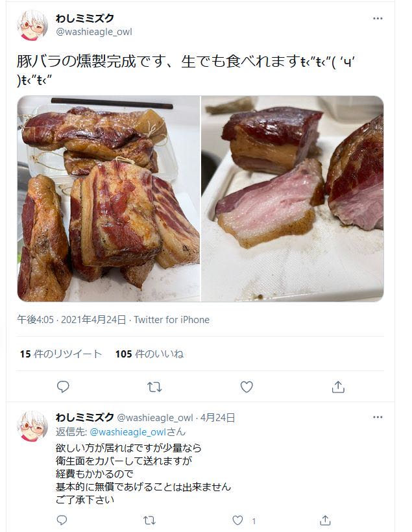This screenshot has height=532, width=412.
Task: Click the Twitter for iPhone source link
Action: pos(171,320)
